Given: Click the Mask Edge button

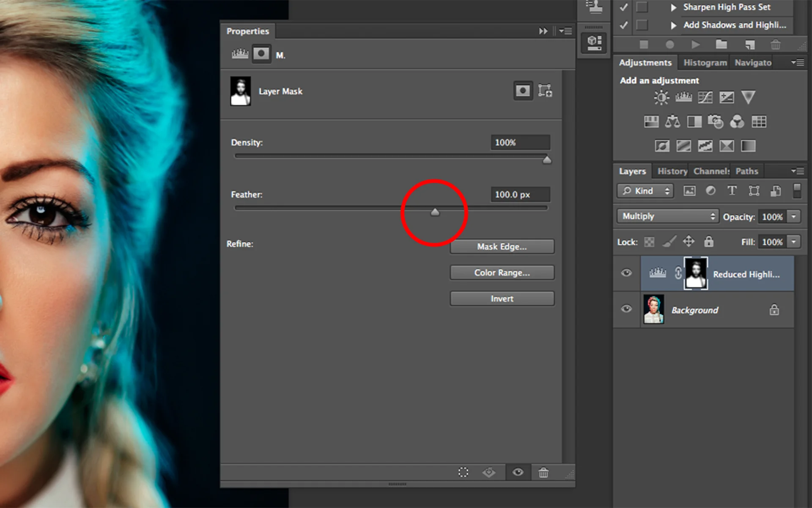Looking at the screenshot, I should (x=502, y=246).
